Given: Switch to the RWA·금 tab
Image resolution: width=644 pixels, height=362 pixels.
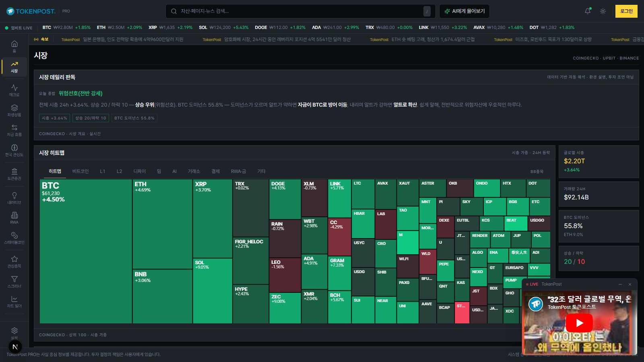Looking at the screenshot, I should click(x=238, y=171).
